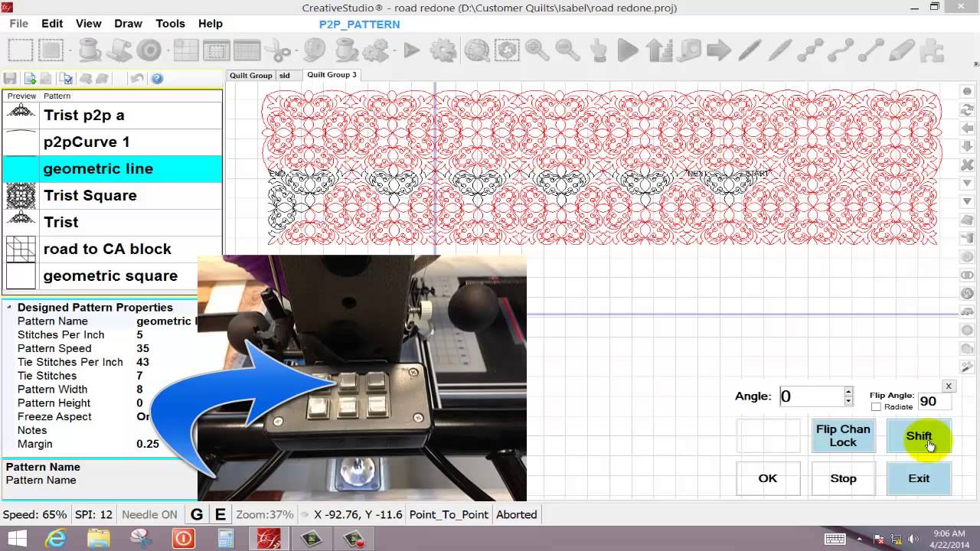Toggle the E indicator in status bar
The image size is (980, 551).
coord(220,514)
